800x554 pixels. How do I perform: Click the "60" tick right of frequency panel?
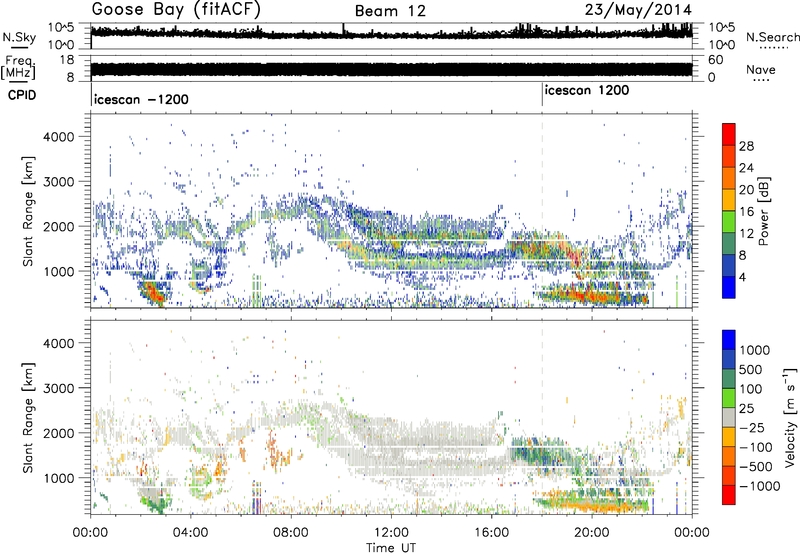pos(716,60)
